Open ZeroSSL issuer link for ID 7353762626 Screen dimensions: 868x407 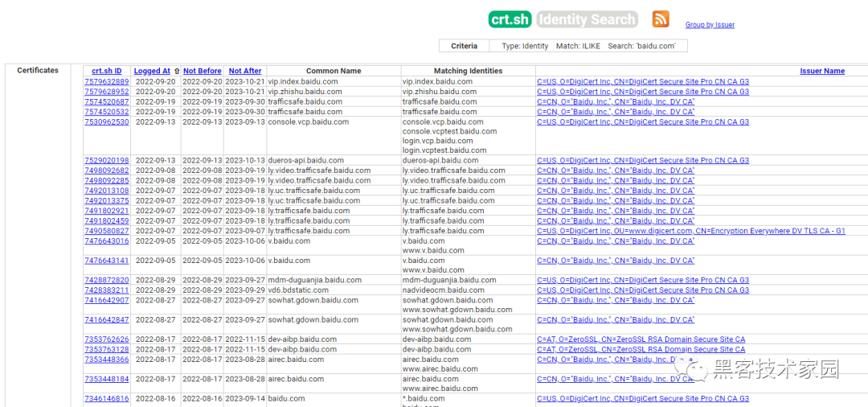[x=641, y=339]
